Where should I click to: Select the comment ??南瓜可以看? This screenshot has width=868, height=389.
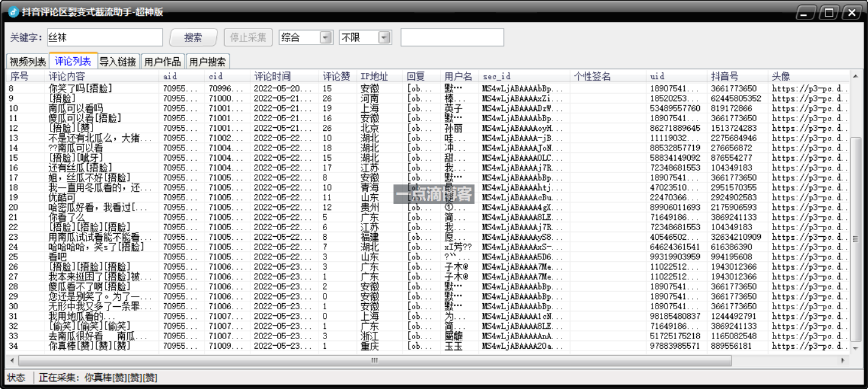coord(76,148)
